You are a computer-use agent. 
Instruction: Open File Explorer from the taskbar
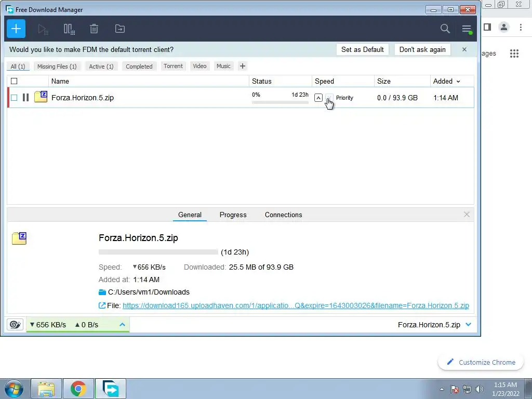click(x=46, y=389)
